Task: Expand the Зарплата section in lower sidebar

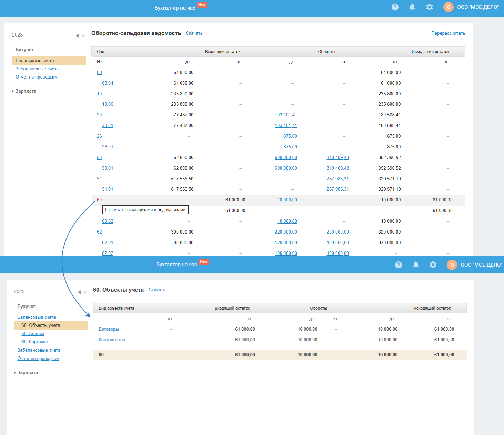Action: pos(26,373)
